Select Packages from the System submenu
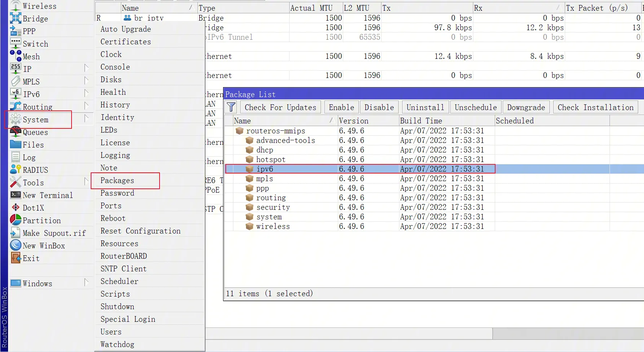644x352 pixels. pyautogui.click(x=117, y=180)
